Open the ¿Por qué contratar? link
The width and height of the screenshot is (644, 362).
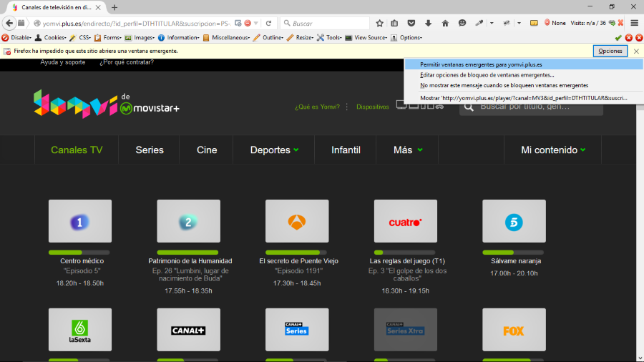tap(127, 62)
